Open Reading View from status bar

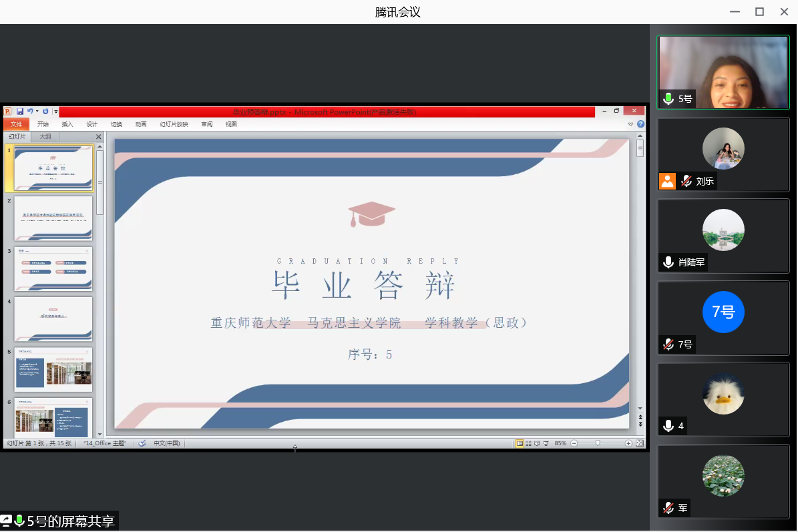[537, 443]
